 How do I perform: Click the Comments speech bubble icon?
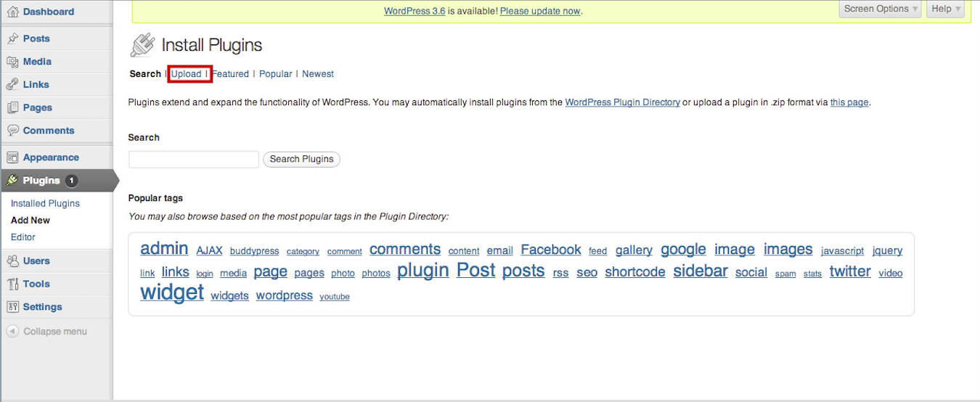[x=12, y=131]
